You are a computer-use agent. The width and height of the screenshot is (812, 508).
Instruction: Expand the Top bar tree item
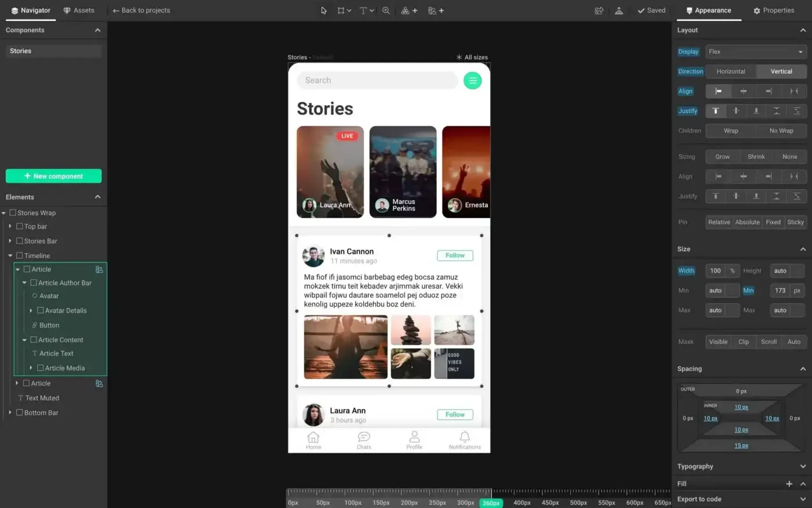coord(10,226)
